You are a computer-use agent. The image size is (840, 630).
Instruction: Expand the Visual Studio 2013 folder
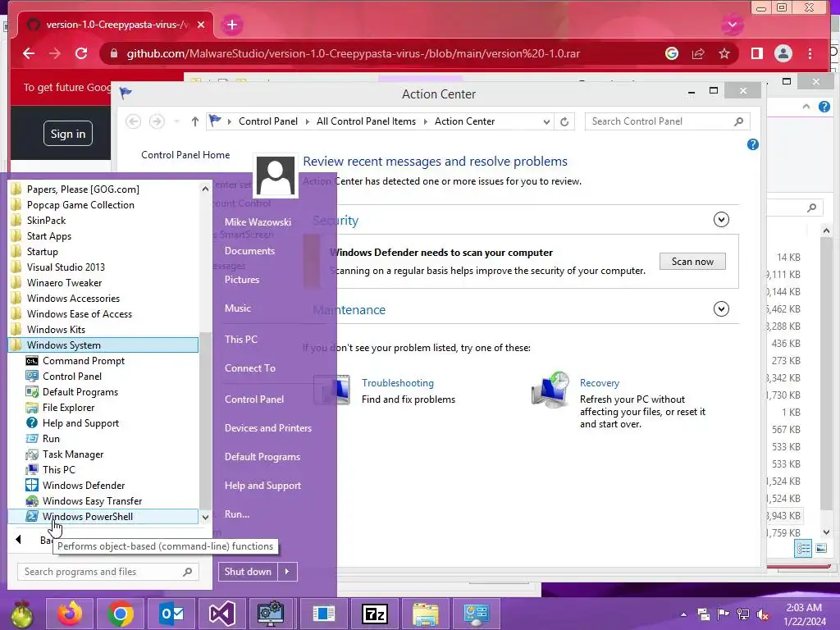(x=103, y=267)
